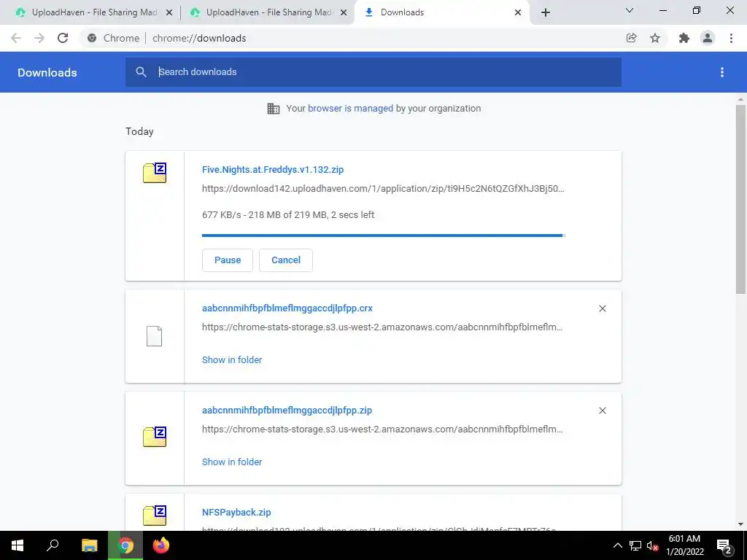Open the Windows Start menu

coord(18,545)
